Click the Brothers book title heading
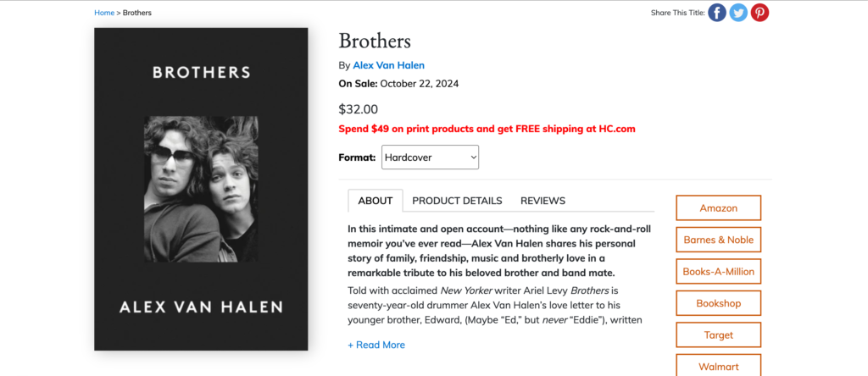 click(x=375, y=41)
